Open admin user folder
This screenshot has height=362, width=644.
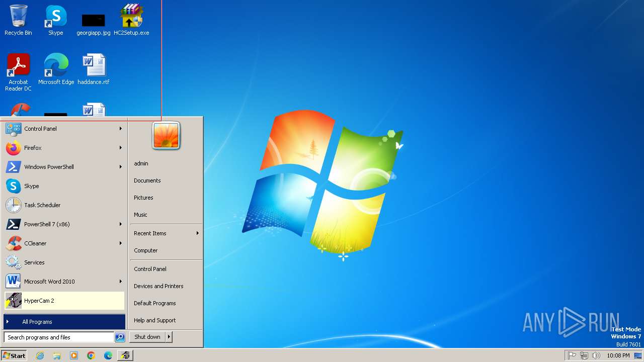click(166, 163)
